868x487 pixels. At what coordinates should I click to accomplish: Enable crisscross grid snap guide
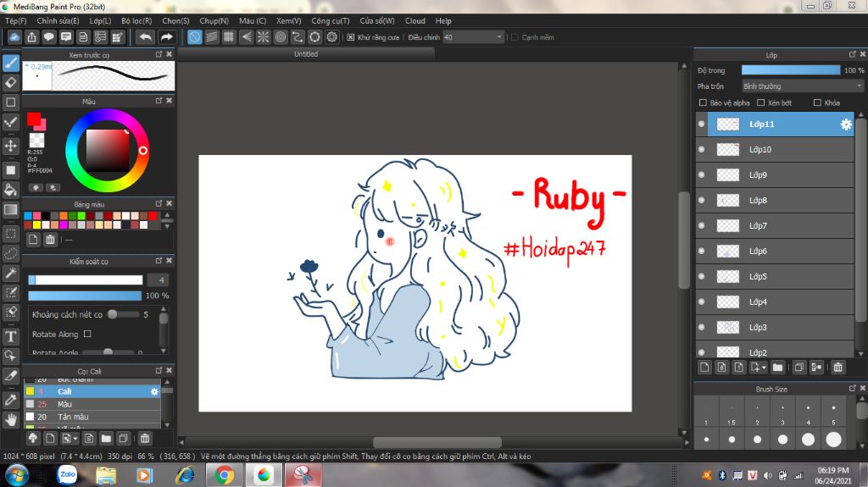pyautogui.click(x=229, y=37)
